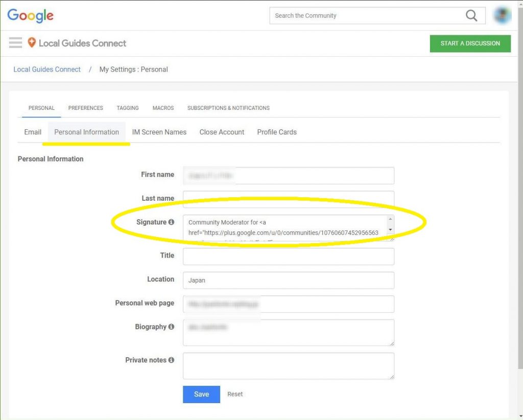
Task: Click the blue Save button
Action: 201,394
